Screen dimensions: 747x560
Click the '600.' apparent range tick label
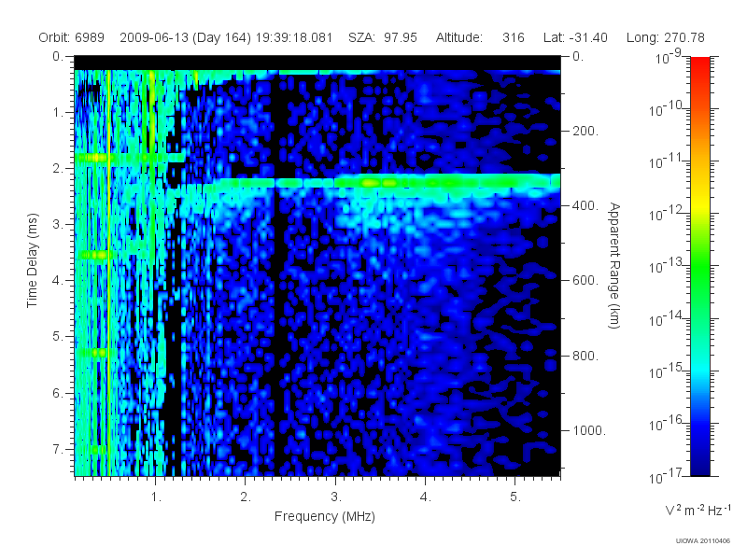pos(585,281)
